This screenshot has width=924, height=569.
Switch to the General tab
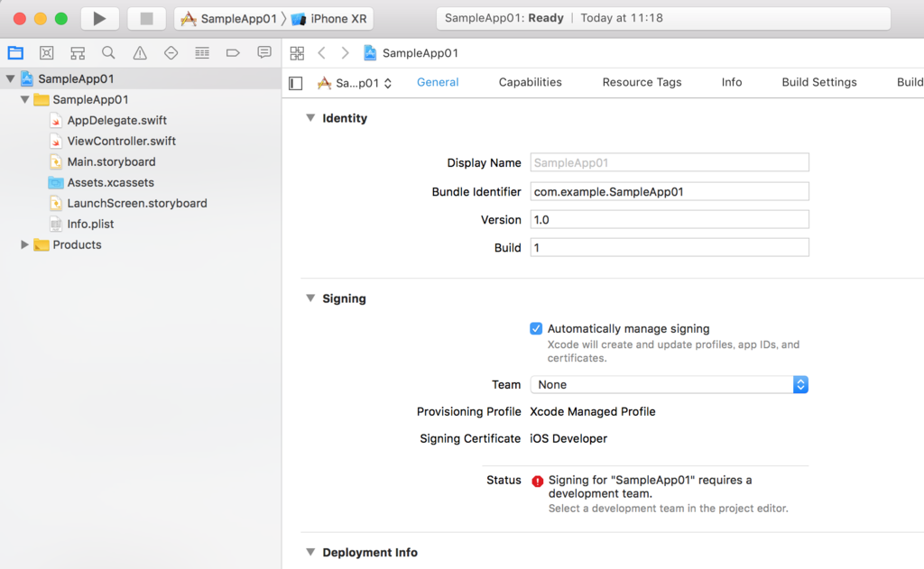pos(438,82)
